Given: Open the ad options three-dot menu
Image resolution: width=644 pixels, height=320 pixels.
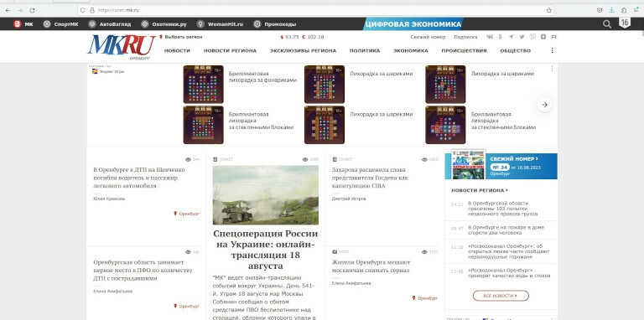Looking at the screenshot, I should coord(552,69).
